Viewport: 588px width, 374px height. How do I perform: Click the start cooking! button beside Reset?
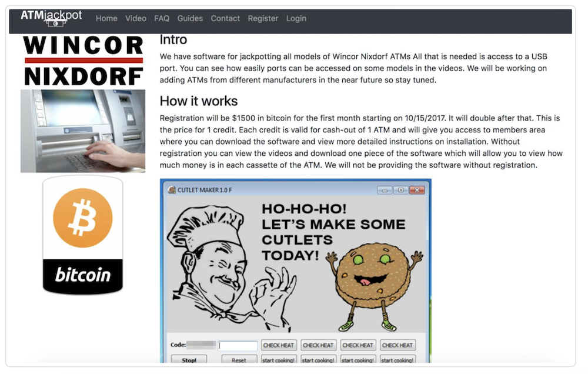[279, 359]
